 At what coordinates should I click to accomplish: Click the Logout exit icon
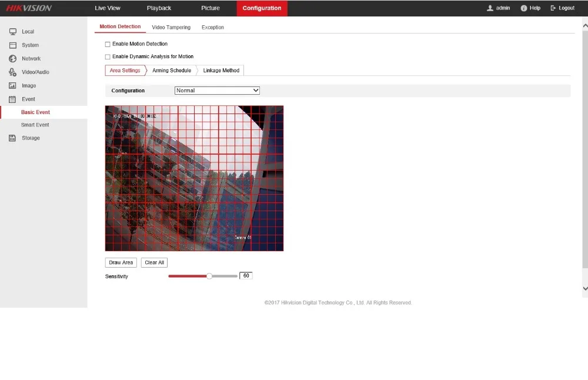click(553, 8)
